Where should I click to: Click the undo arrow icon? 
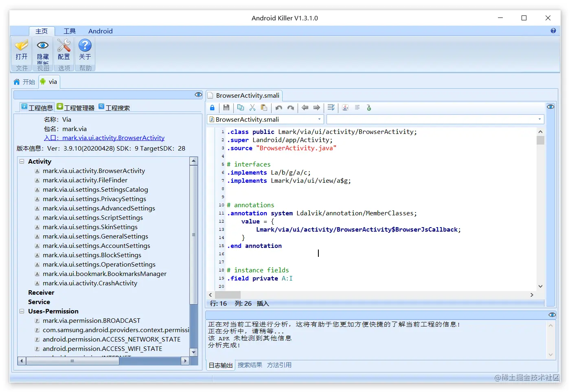pyautogui.click(x=279, y=108)
